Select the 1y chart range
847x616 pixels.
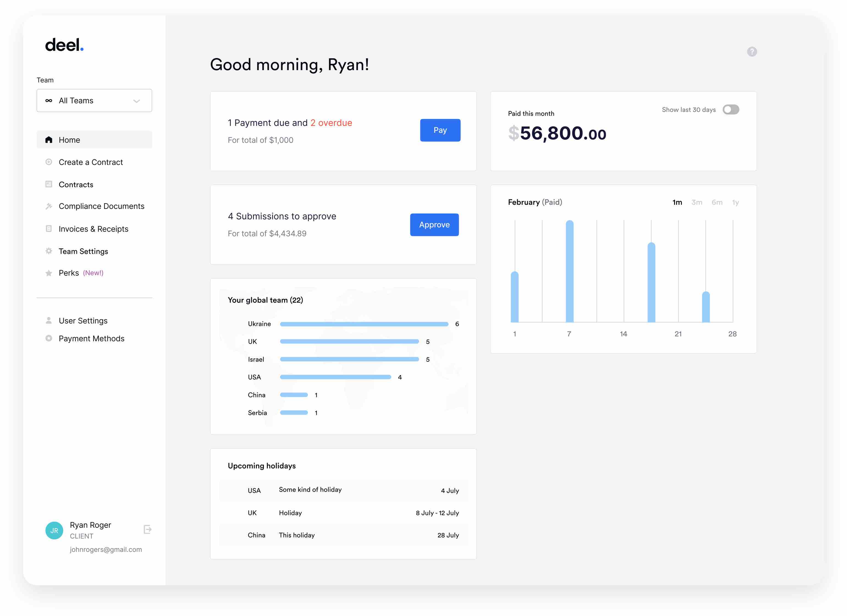click(735, 202)
